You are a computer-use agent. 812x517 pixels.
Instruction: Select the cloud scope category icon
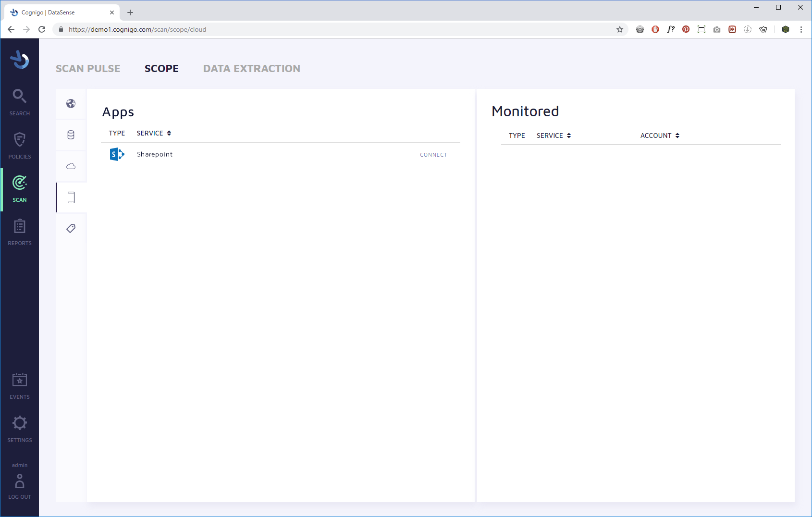click(x=71, y=166)
